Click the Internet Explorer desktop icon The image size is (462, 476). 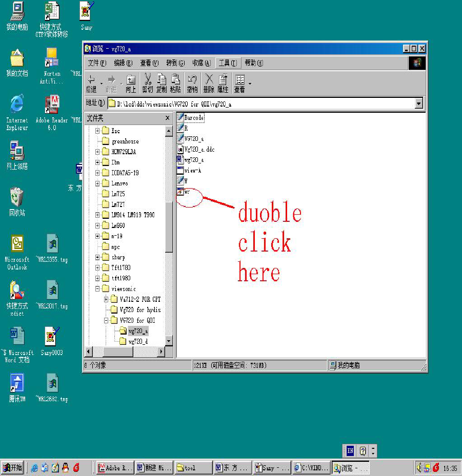[x=17, y=112]
